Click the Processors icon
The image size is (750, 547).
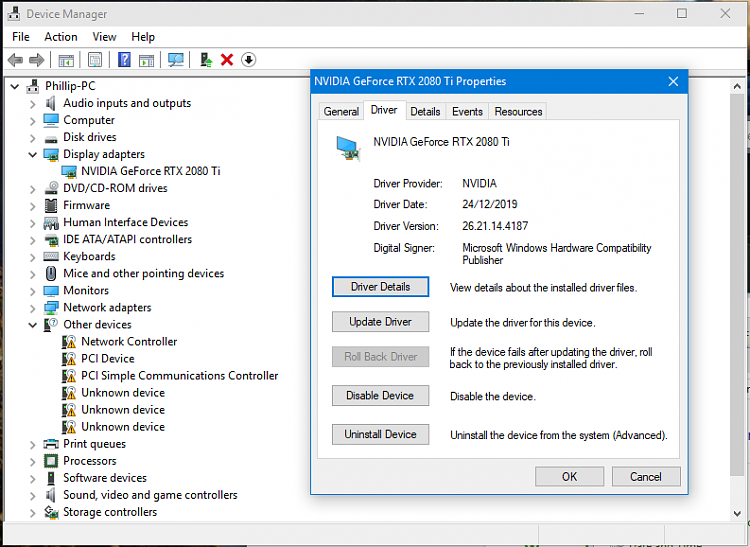[x=51, y=461]
